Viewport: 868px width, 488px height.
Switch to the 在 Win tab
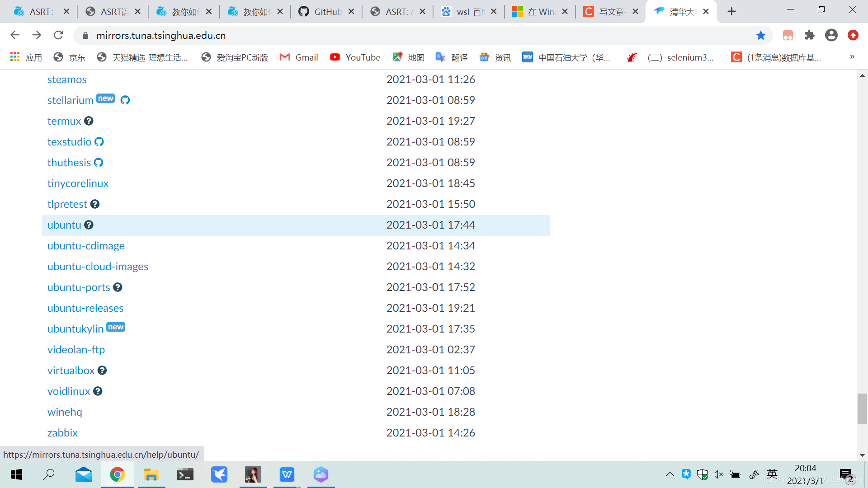(534, 12)
